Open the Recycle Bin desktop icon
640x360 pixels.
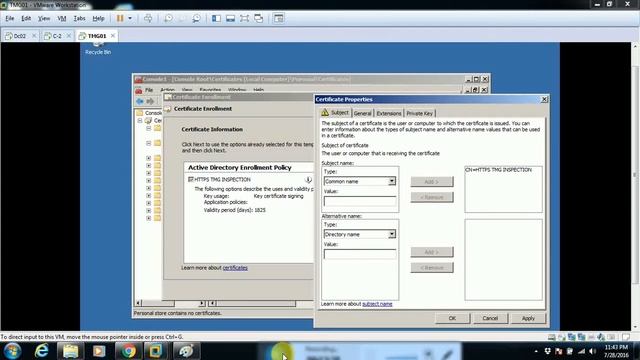(98, 48)
